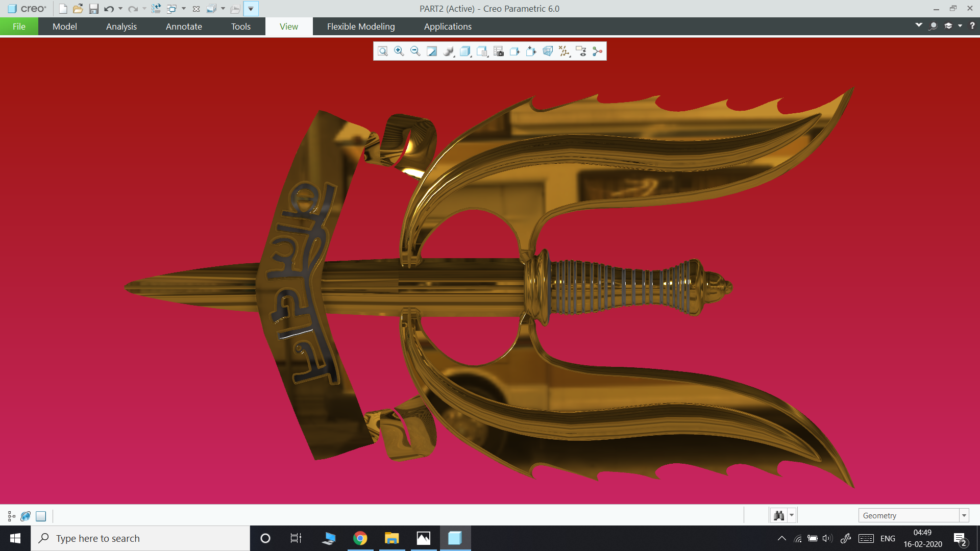Open Google Chrome from taskbar
This screenshot has width=980, height=551.
(x=360, y=538)
